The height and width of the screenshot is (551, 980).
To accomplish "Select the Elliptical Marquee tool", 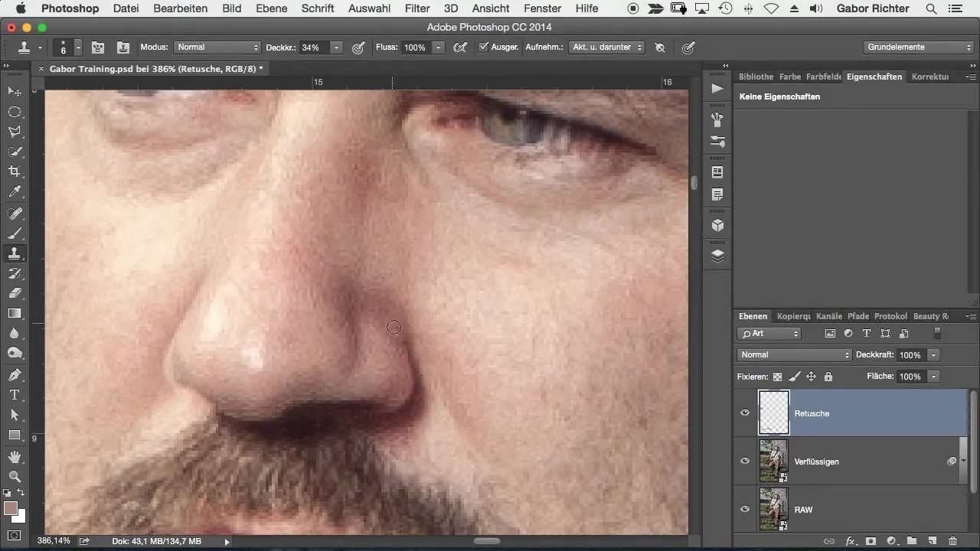I will pos(15,112).
